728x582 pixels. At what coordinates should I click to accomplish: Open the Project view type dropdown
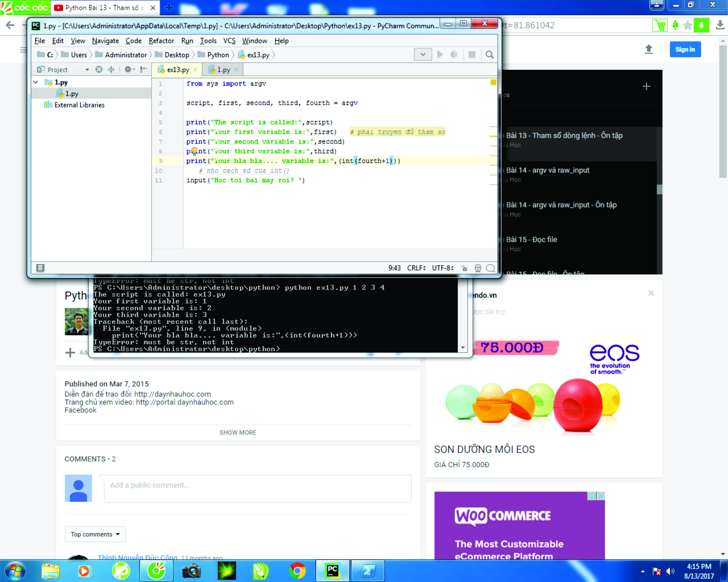point(87,70)
